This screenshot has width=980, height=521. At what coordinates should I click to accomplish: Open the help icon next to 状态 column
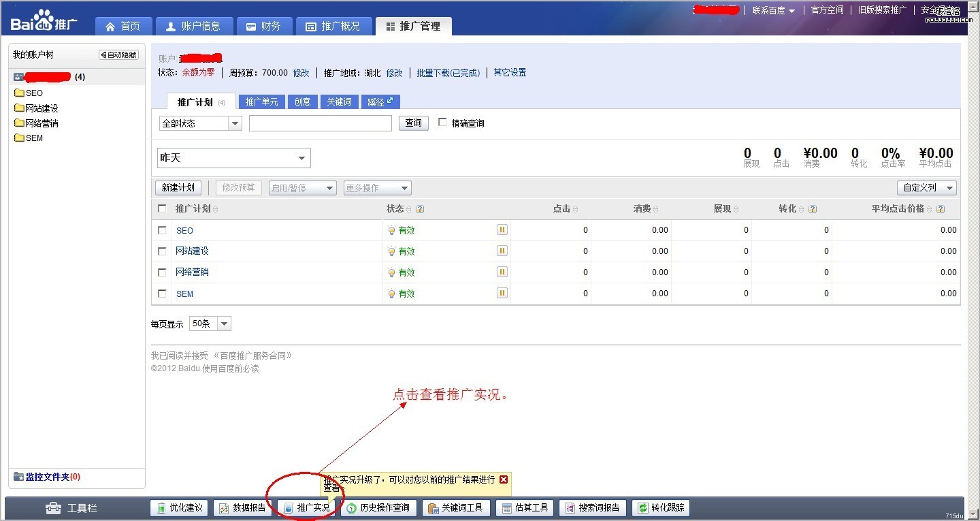tap(420, 209)
